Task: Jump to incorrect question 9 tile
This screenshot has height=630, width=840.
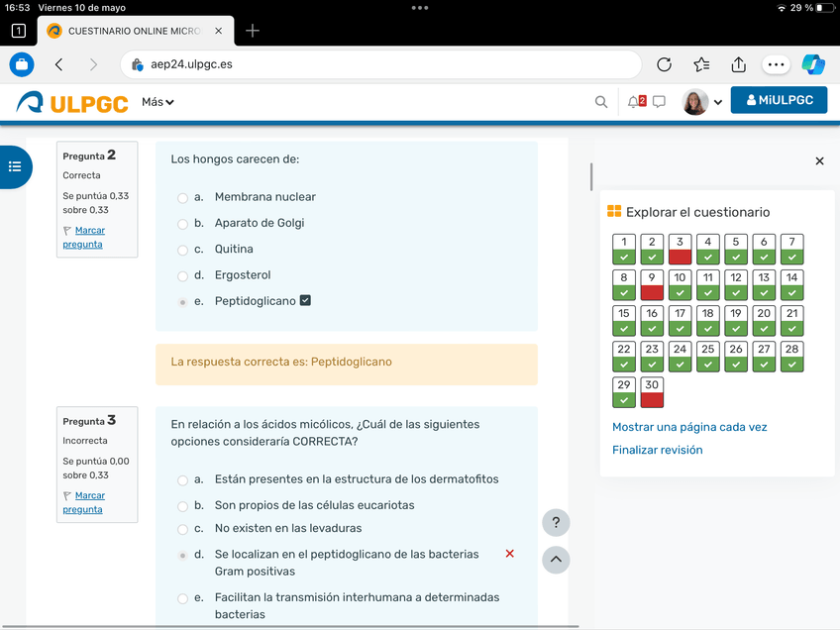Action: (652, 285)
